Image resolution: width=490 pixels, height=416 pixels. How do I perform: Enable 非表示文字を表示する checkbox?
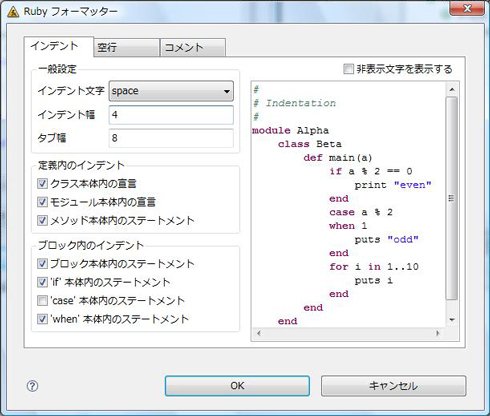(x=348, y=69)
